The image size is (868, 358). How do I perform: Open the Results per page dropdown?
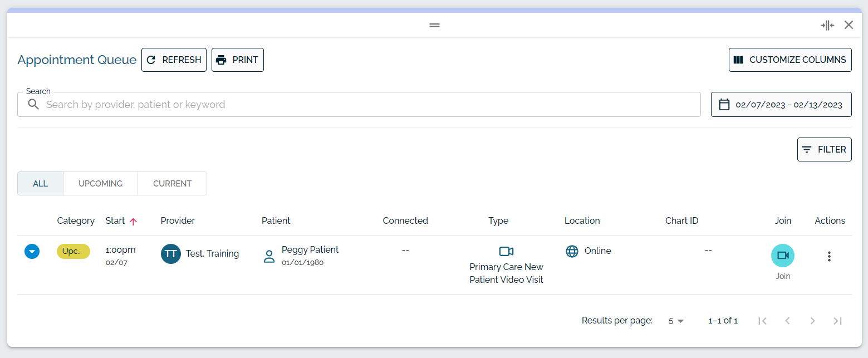(676, 321)
